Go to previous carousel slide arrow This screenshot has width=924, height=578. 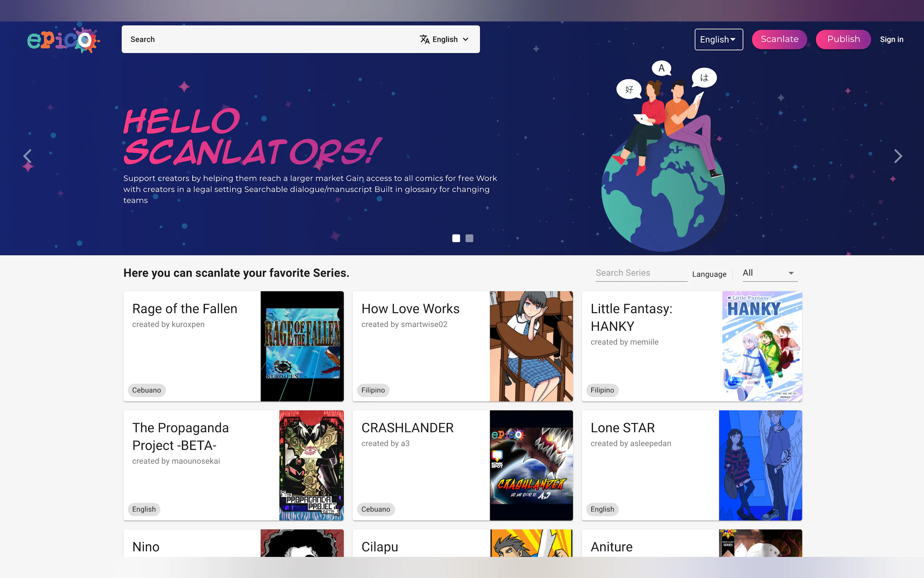pyautogui.click(x=27, y=156)
